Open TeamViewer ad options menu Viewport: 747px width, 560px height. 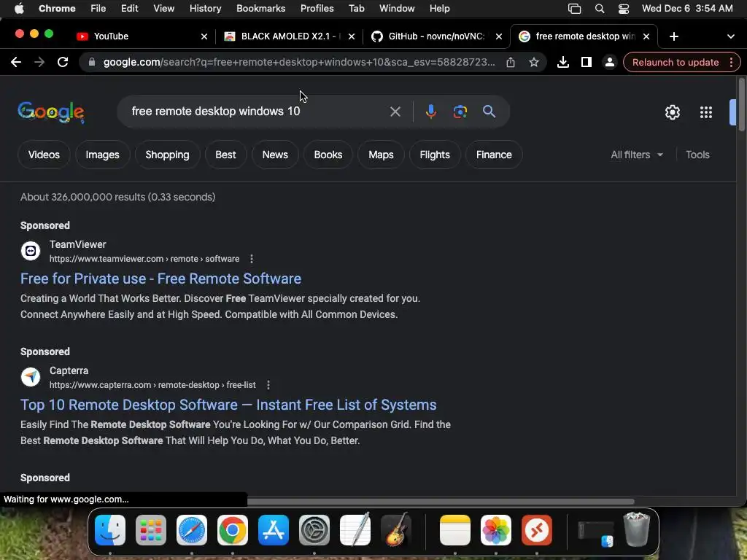coord(252,259)
